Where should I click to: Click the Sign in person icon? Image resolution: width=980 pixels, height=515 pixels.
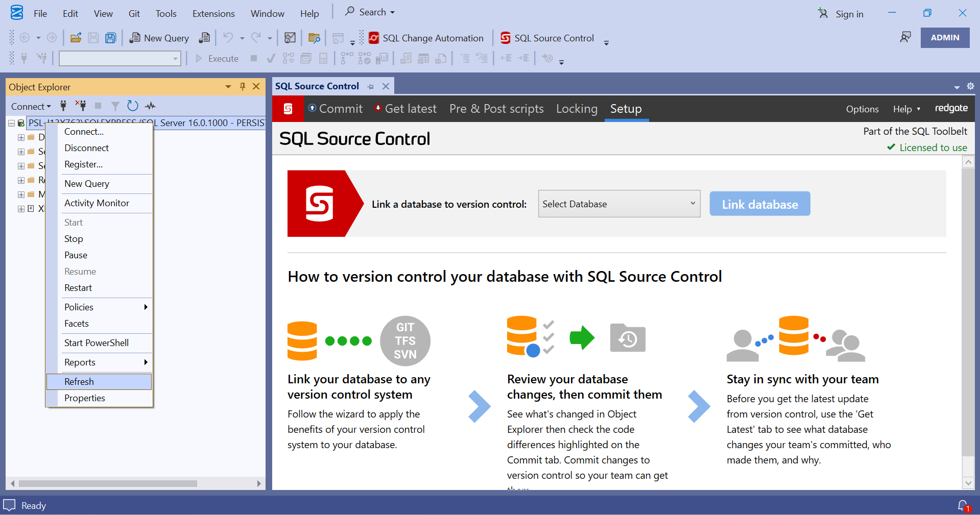click(x=823, y=13)
